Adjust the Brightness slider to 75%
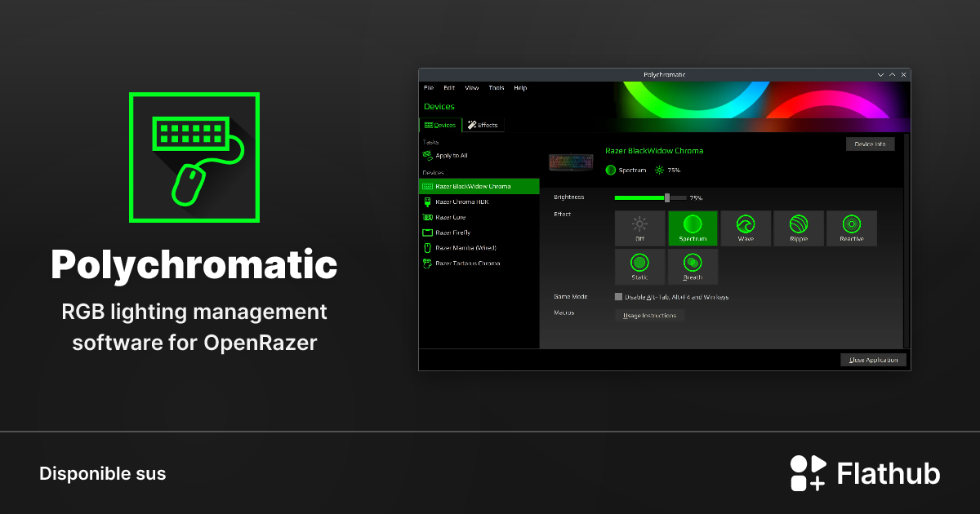The image size is (980, 514). tap(666, 197)
